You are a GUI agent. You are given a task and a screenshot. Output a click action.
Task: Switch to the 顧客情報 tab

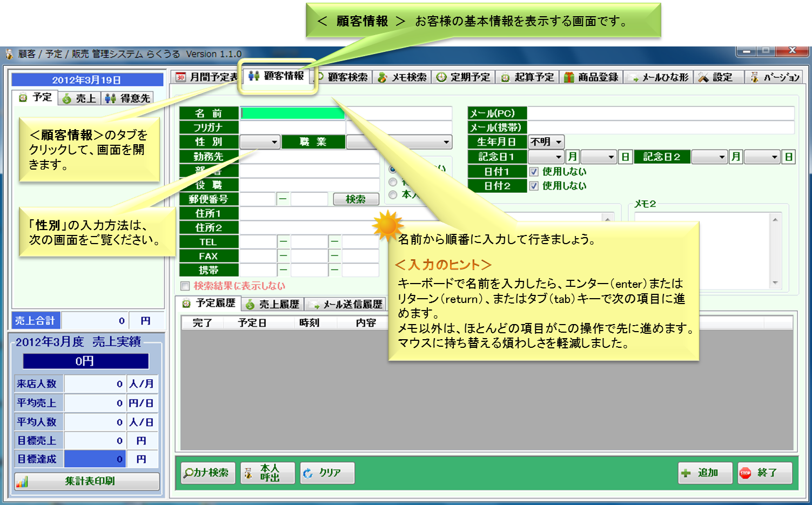click(277, 76)
